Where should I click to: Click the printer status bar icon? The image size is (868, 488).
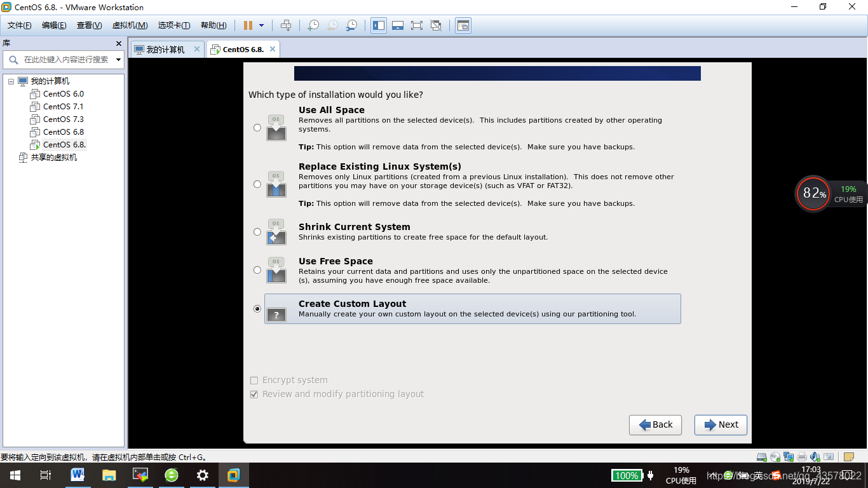pos(802,457)
